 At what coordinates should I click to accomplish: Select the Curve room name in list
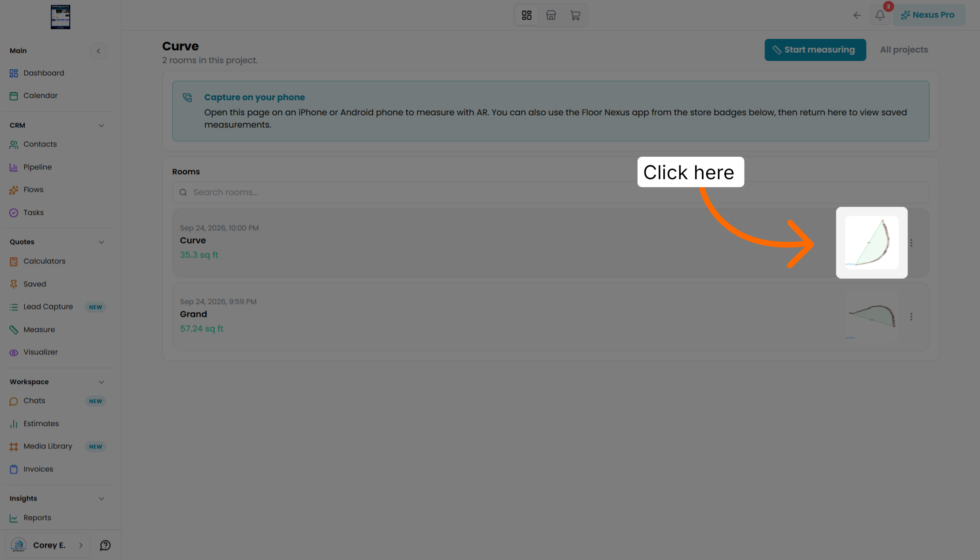(x=193, y=241)
